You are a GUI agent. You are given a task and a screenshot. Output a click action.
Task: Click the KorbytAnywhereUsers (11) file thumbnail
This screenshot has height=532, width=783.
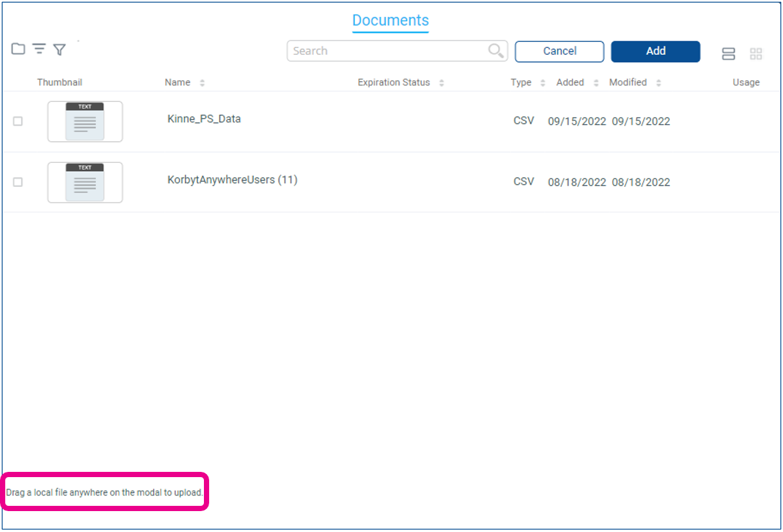85,182
